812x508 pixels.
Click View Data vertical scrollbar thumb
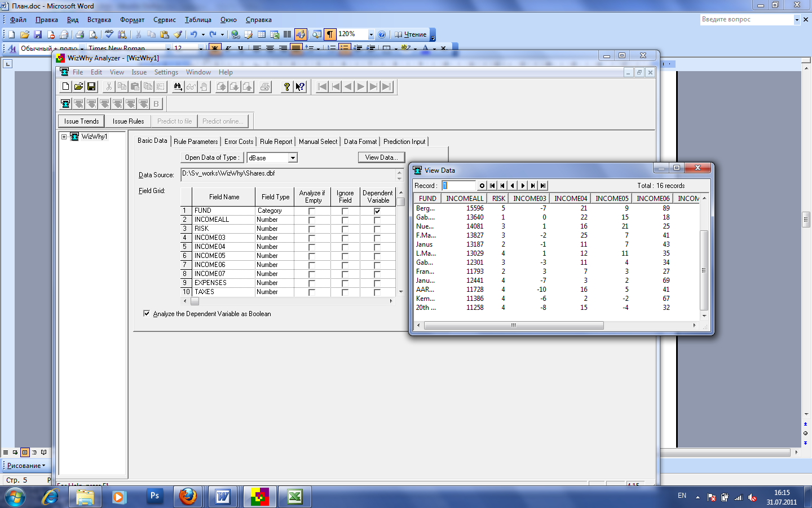(704, 270)
